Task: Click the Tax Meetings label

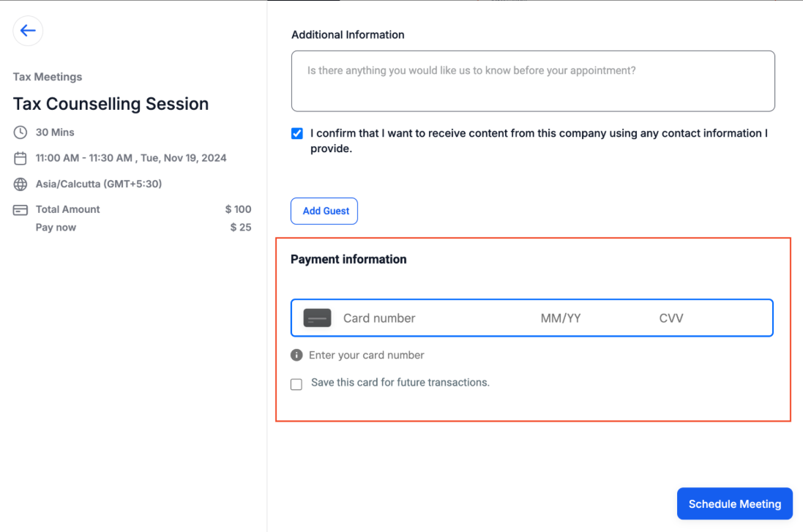Action: [x=48, y=77]
